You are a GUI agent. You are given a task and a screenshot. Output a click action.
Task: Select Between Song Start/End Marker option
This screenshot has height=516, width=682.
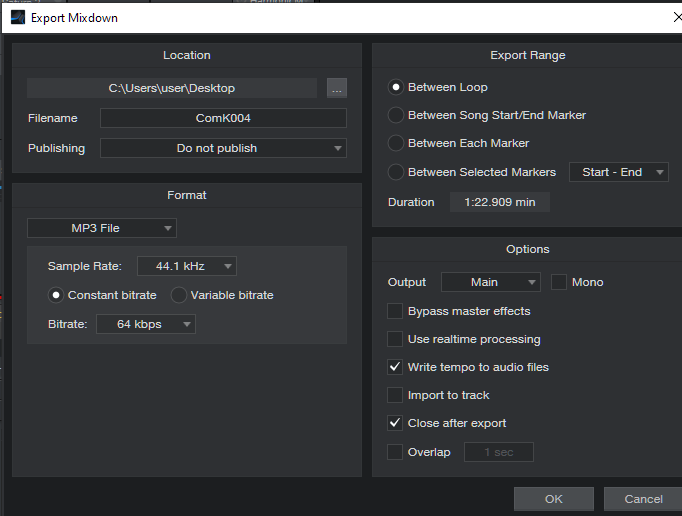click(396, 115)
